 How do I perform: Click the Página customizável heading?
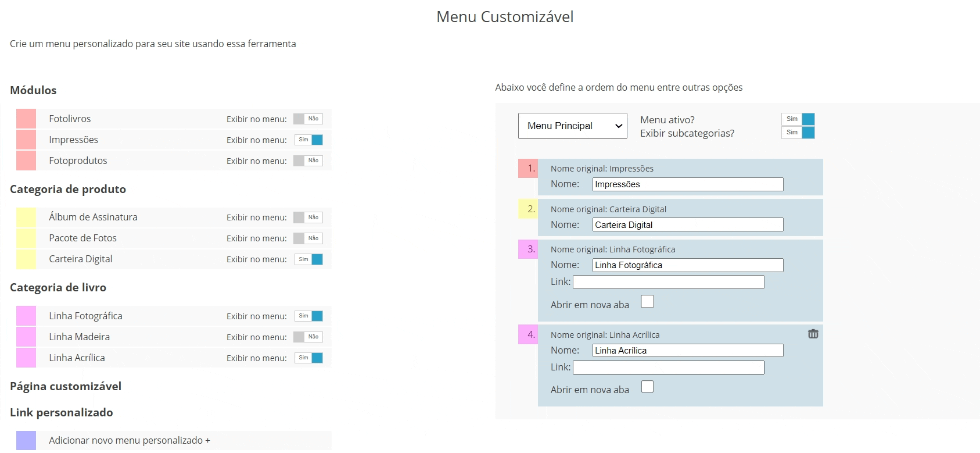click(66, 386)
